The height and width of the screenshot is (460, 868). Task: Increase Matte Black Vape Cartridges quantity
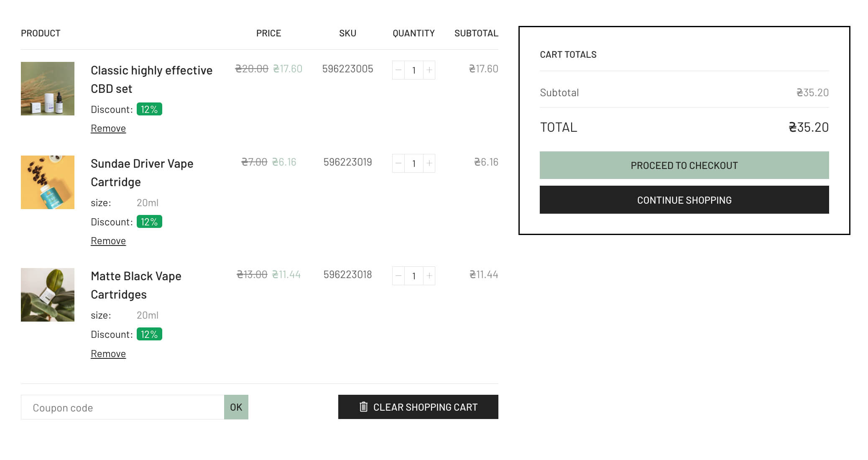(x=429, y=276)
